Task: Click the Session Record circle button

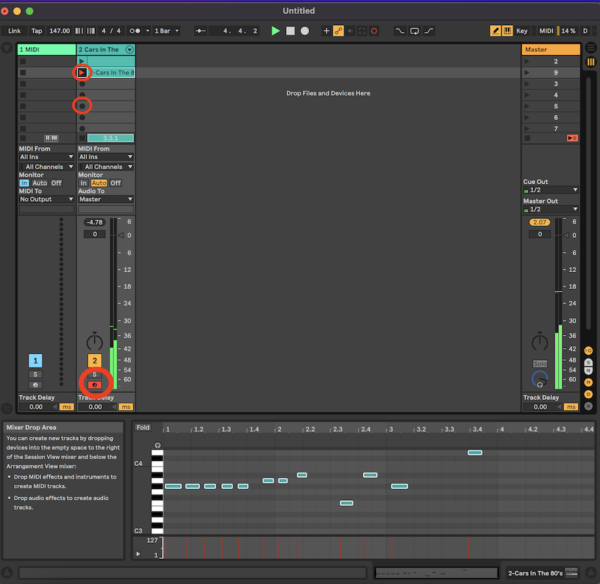Action: click(x=374, y=31)
